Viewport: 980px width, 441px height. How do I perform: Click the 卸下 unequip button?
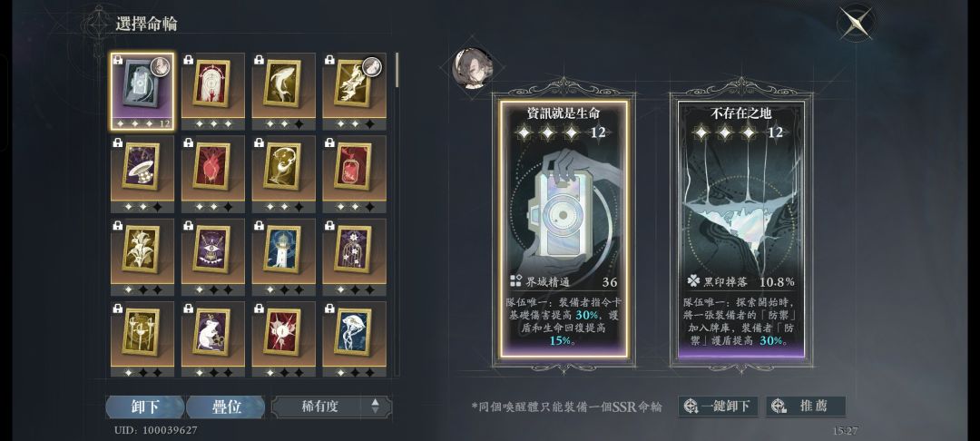pyautogui.click(x=145, y=407)
